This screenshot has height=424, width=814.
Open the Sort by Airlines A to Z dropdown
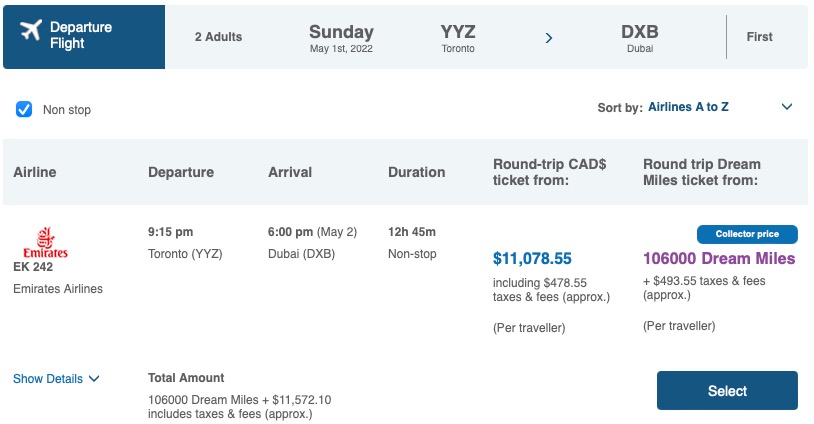(688, 107)
